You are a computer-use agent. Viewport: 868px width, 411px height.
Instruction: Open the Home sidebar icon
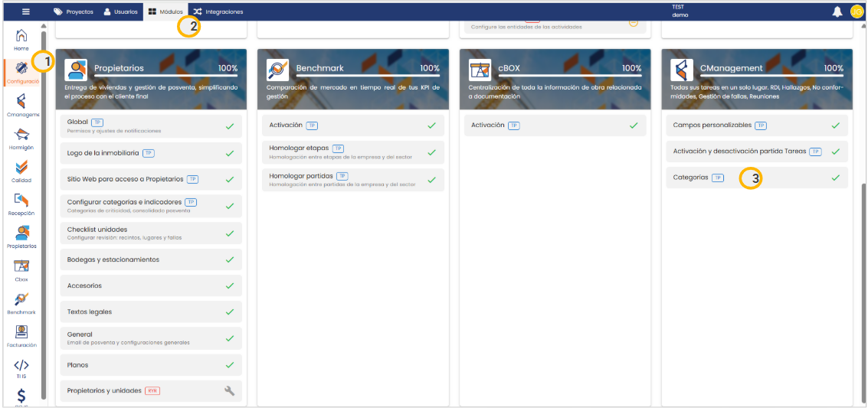pos(21,37)
